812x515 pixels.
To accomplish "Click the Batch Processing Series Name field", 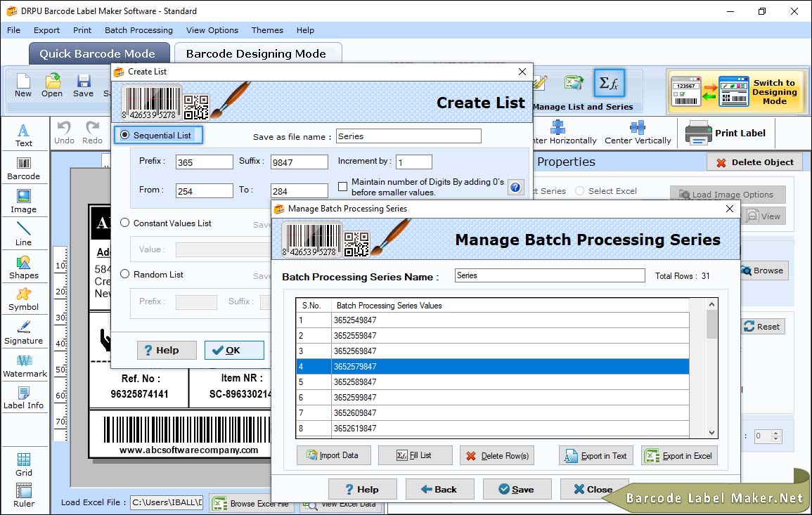I will tap(550, 275).
